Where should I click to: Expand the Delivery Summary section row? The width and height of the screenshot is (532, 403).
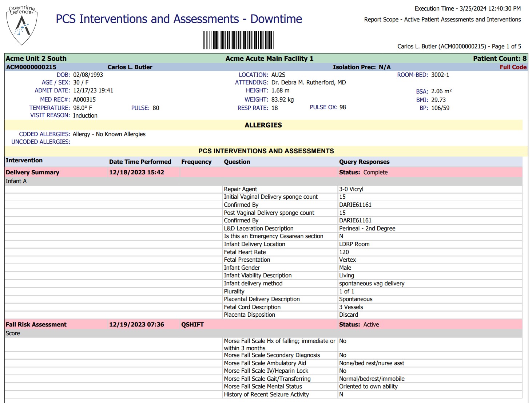[32, 172]
